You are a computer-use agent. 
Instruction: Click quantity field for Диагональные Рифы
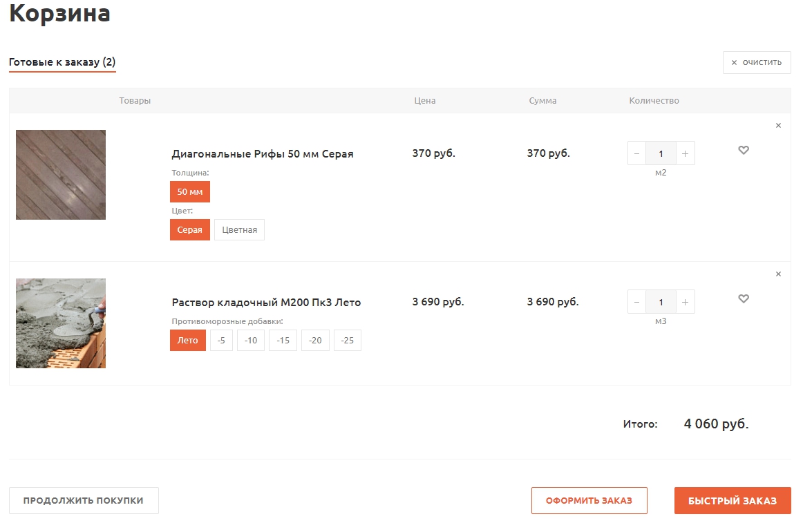661,153
